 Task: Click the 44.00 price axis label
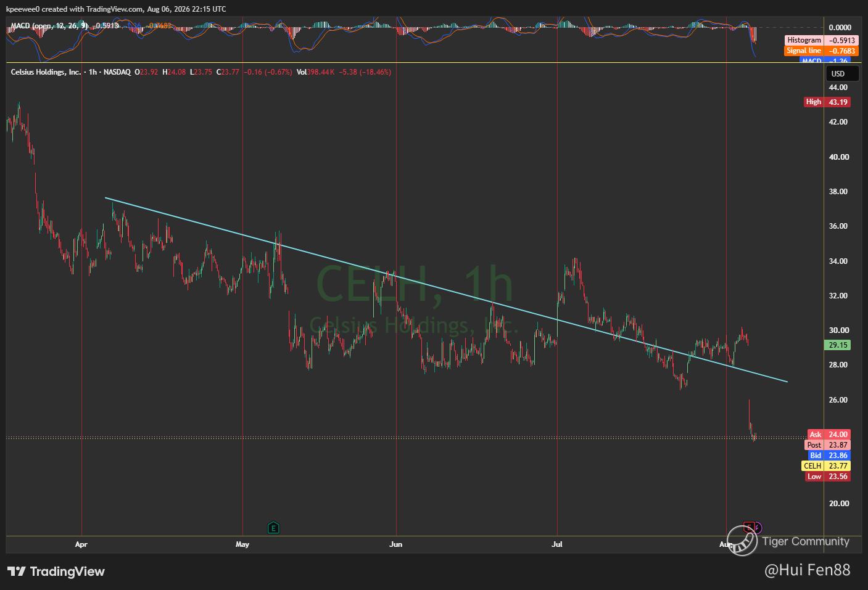pos(838,88)
